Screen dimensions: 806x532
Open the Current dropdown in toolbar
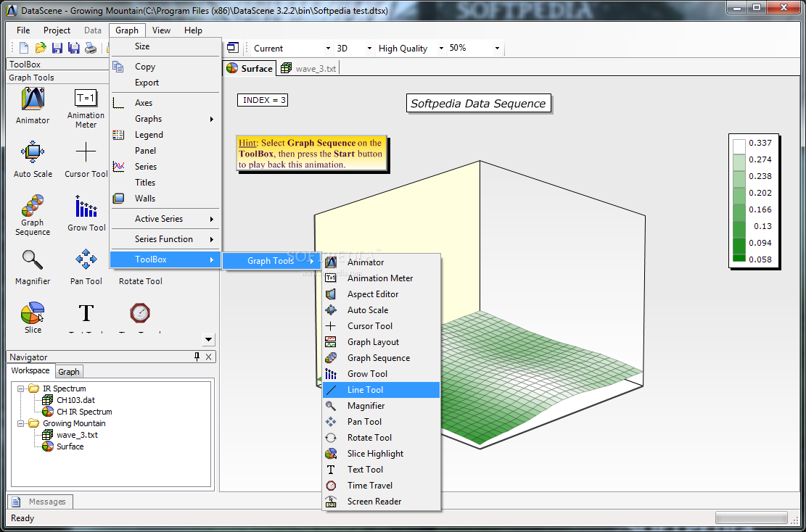328,49
